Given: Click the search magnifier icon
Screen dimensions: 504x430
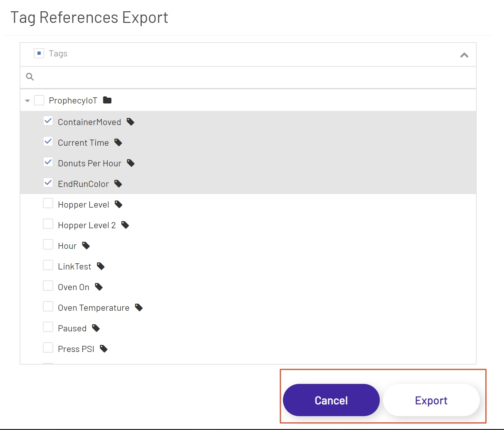Looking at the screenshot, I should point(30,77).
